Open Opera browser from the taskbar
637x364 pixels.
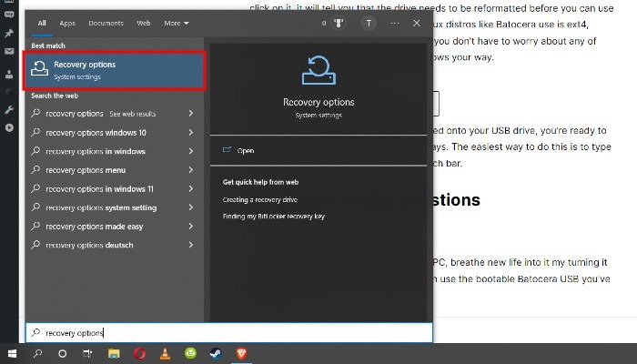140,353
